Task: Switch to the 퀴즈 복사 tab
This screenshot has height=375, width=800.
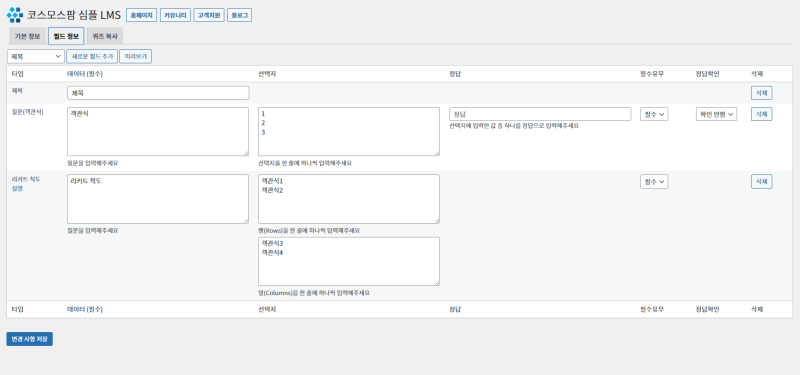Action: [105, 36]
